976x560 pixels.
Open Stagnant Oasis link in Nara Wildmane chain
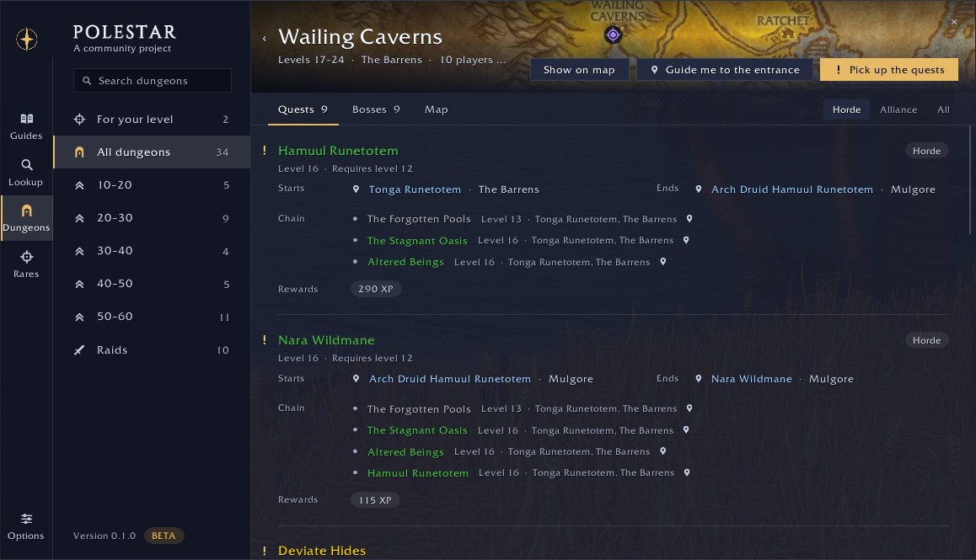(417, 430)
